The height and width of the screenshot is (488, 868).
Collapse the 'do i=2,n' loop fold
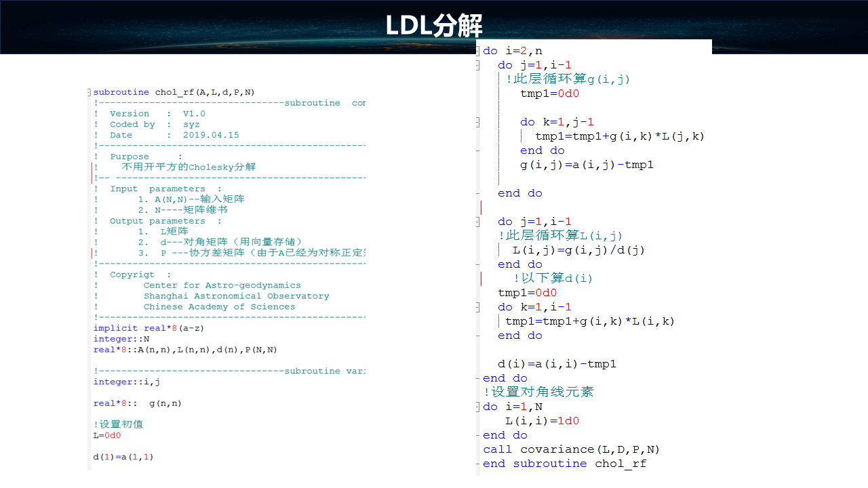(479, 51)
